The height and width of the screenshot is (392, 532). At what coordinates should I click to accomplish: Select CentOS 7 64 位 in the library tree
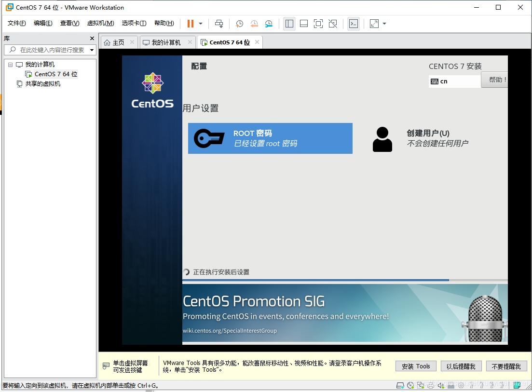coord(56,74)
